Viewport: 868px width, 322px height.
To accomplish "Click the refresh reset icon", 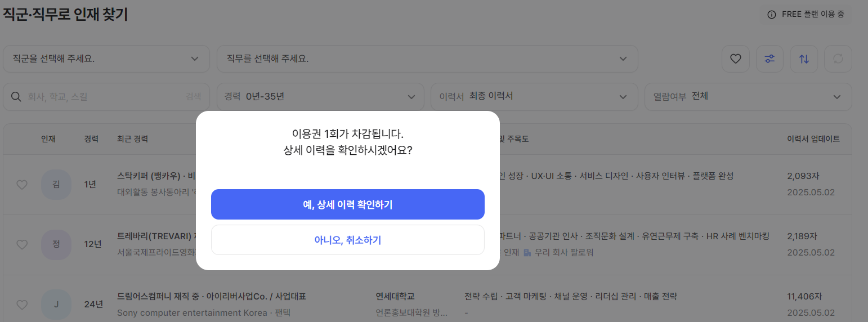I will [x=838, y=59].
